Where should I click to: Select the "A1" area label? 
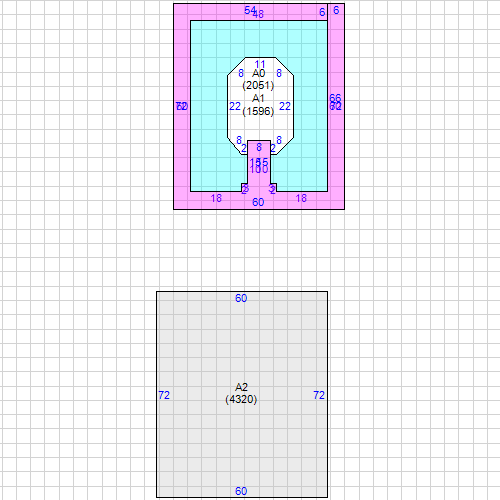(258, 98)
